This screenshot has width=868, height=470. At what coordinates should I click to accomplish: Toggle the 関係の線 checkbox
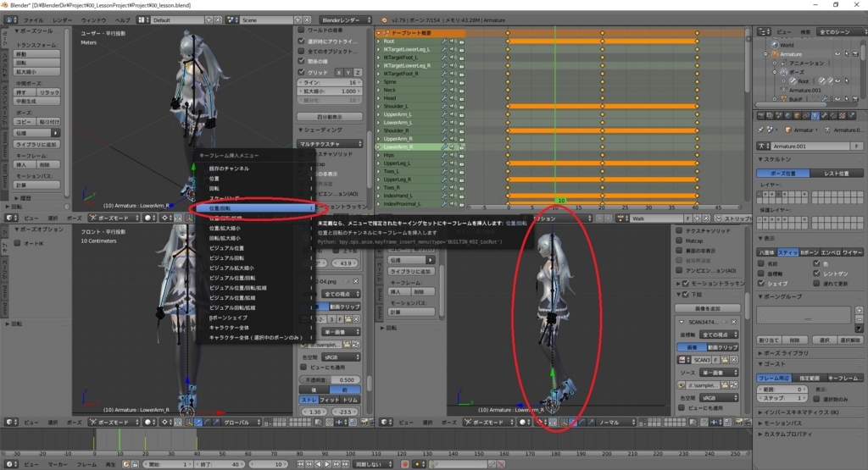point(302,61)
